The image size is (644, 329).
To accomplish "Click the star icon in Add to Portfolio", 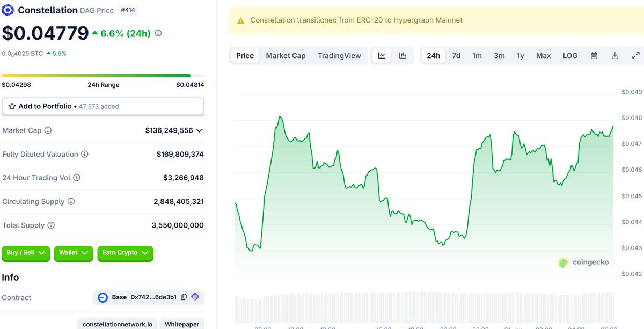I will (12, 106).
